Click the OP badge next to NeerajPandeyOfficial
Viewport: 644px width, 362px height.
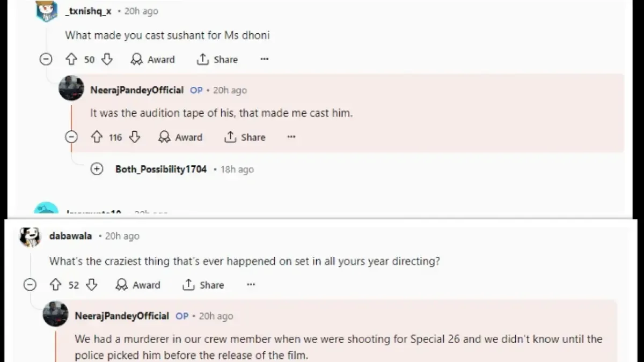click(196, 90)
